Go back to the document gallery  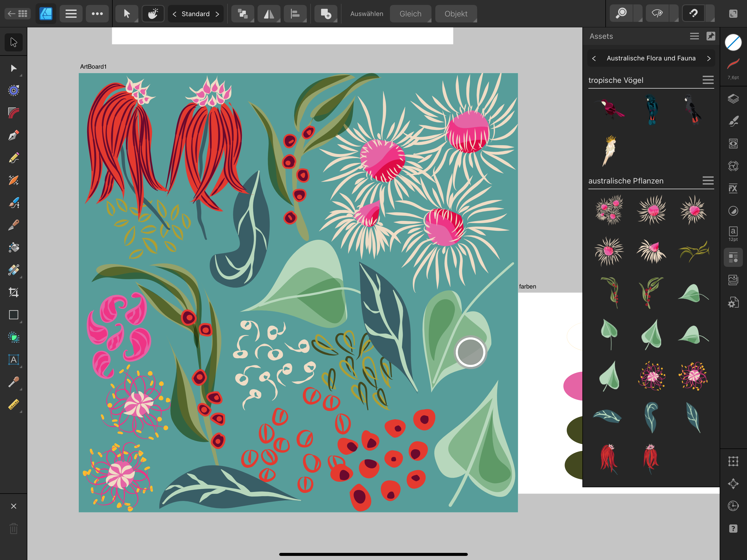17,13
